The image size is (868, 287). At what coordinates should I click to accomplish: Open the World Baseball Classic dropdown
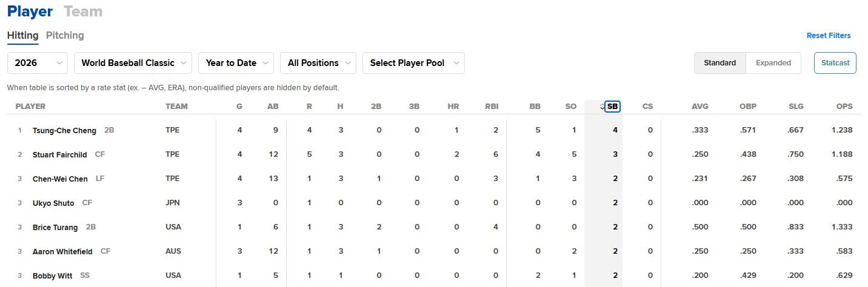tap(133, 63)
